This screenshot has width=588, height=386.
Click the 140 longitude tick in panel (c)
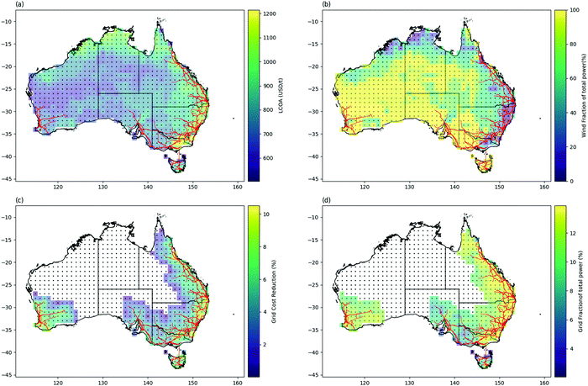tap(147, 383)
